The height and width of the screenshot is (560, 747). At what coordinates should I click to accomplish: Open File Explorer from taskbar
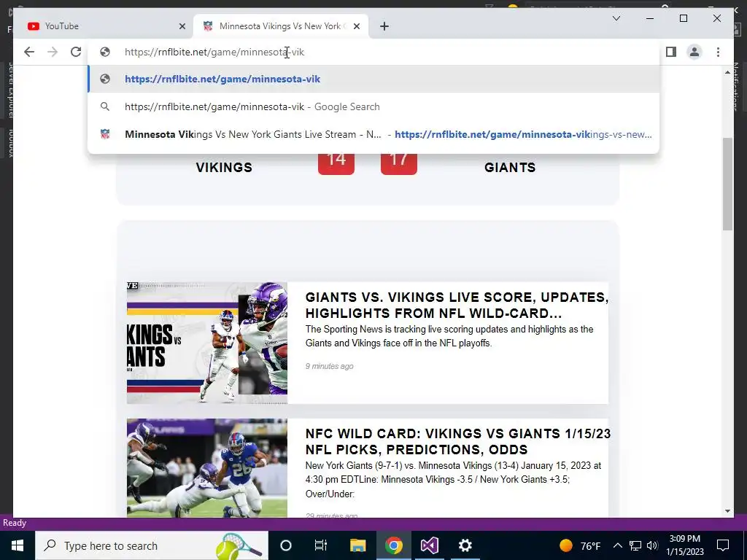pos(357,545)
